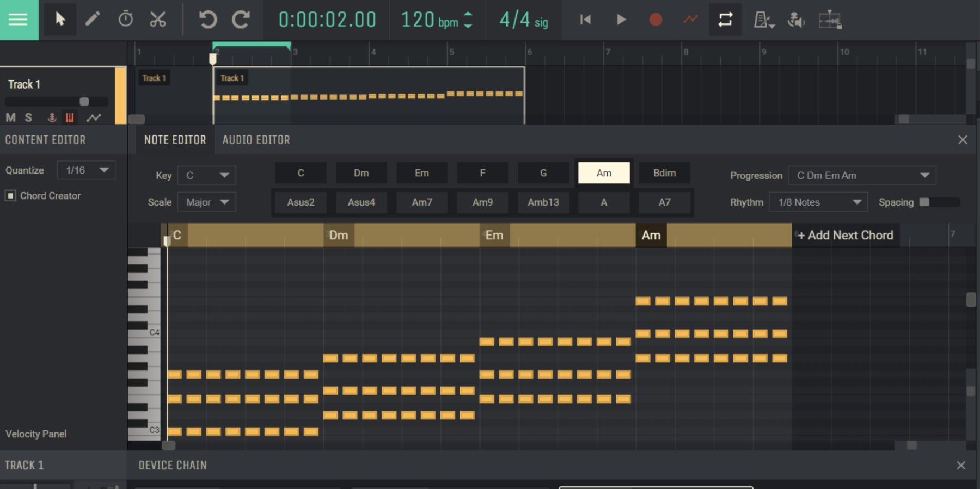Select the scissors split tool
This screenshot has height=489, width=980.
(158, 20)
